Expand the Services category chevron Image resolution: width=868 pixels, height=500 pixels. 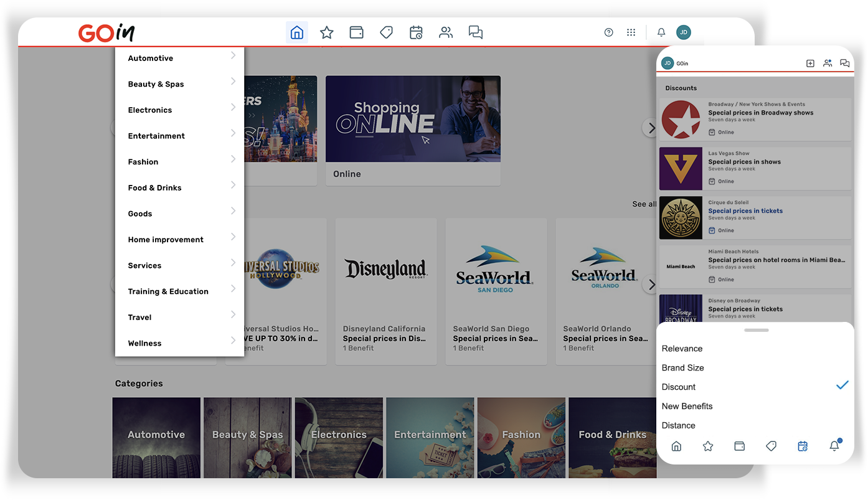click(x=233, y=262)
